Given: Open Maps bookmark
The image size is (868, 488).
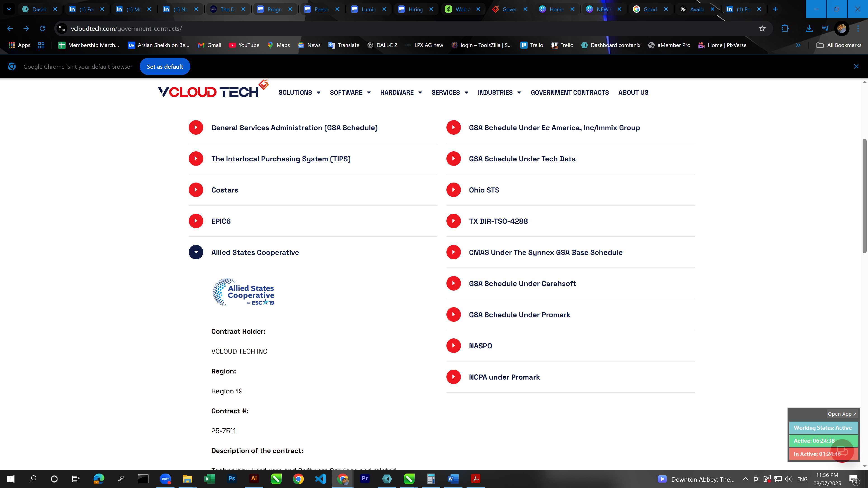Looking at the screenshot, I should (278, 45).
